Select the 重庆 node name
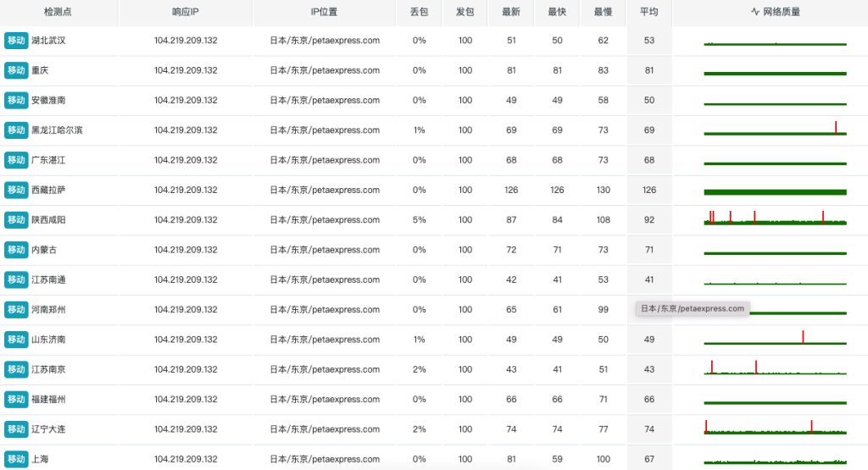 tap(40, 70)
